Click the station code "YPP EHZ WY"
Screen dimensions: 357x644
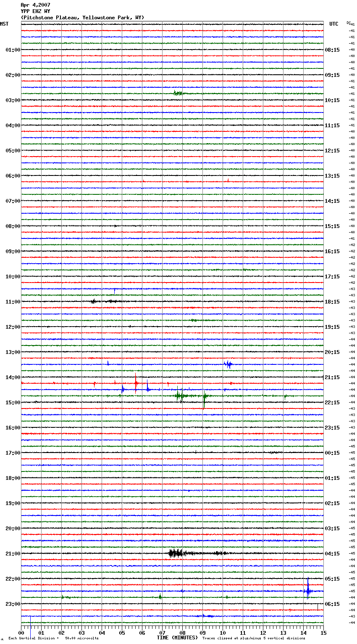pos(35,11)
